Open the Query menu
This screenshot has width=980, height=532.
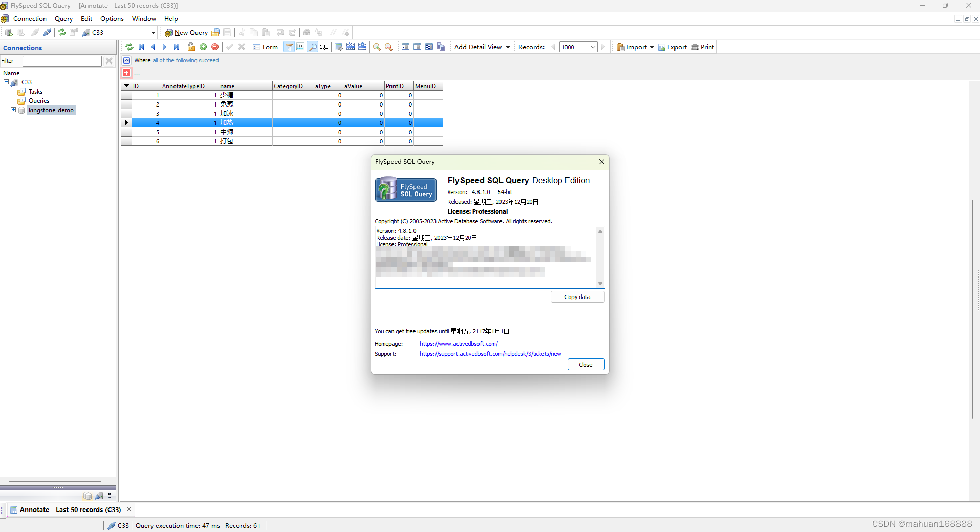[64, 19]
